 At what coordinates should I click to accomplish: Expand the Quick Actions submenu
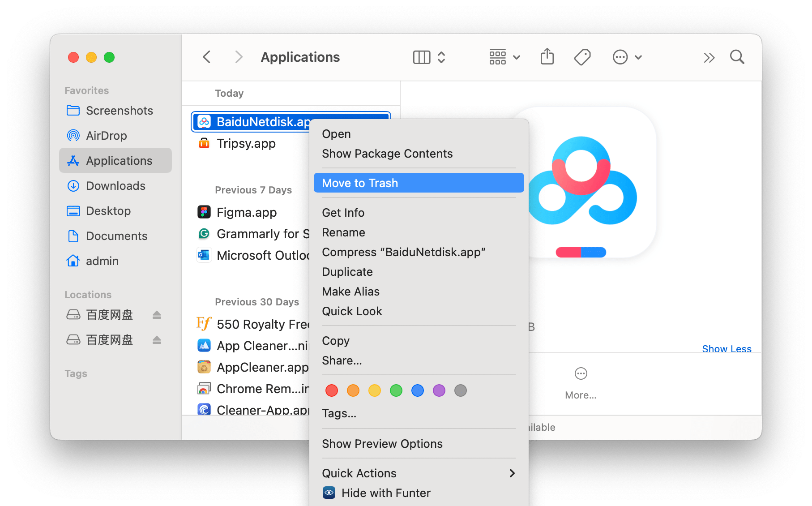[419, 473]
